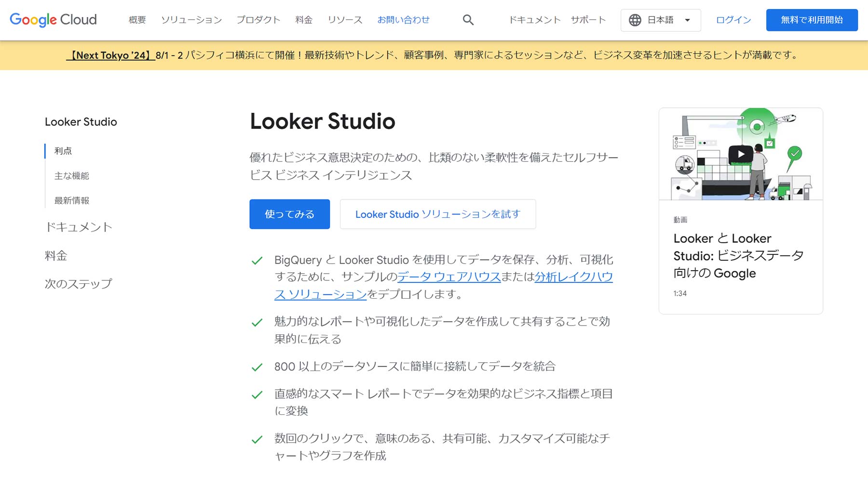The width and height of the screenshot is (868, 488).
Task: Click the 使ってみる button
Action: (x=289, y=214)
